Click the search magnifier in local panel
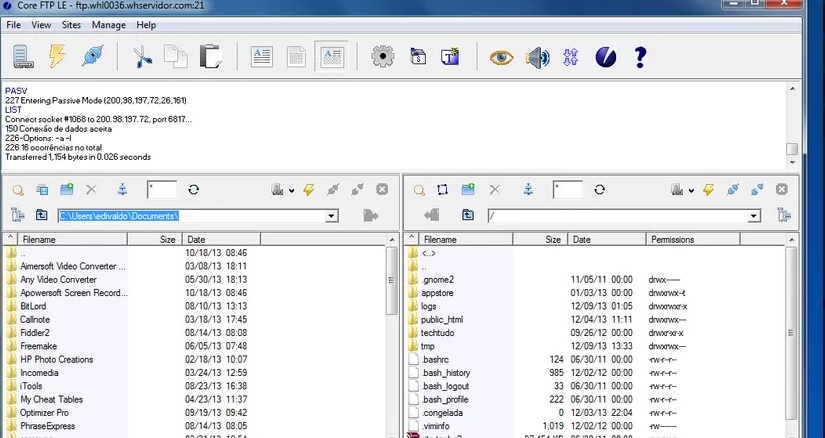Viewport: 825px width, 438px height. 18,190
